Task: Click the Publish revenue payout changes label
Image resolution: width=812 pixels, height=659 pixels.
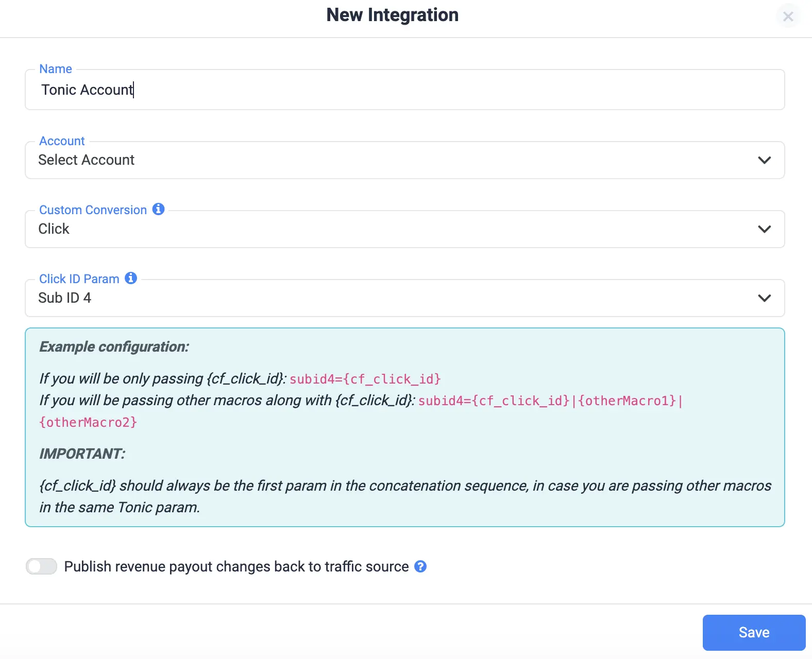Action: click(x=236, y=566)
